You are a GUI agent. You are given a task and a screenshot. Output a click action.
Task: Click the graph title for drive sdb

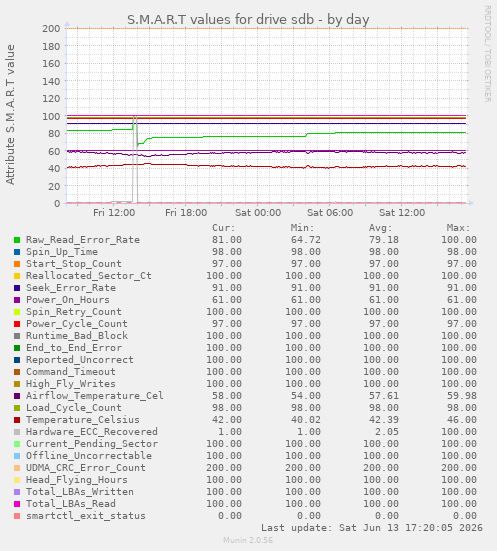coord(248,20)
